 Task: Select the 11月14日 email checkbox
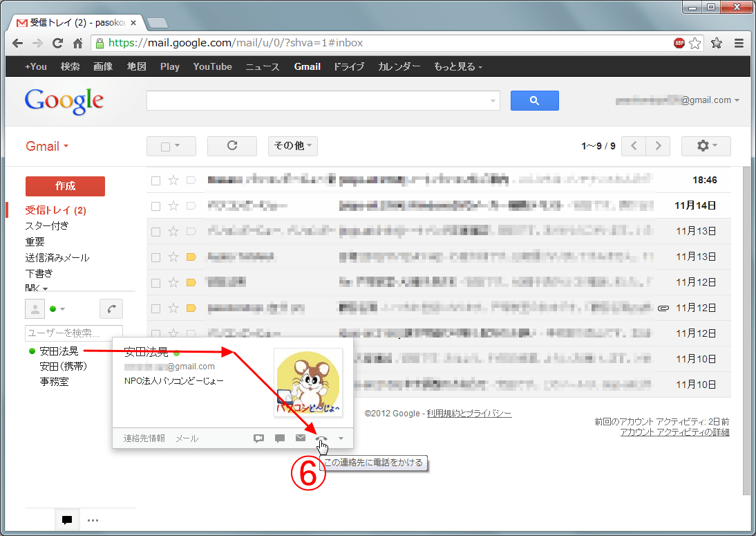pos(155,206)
